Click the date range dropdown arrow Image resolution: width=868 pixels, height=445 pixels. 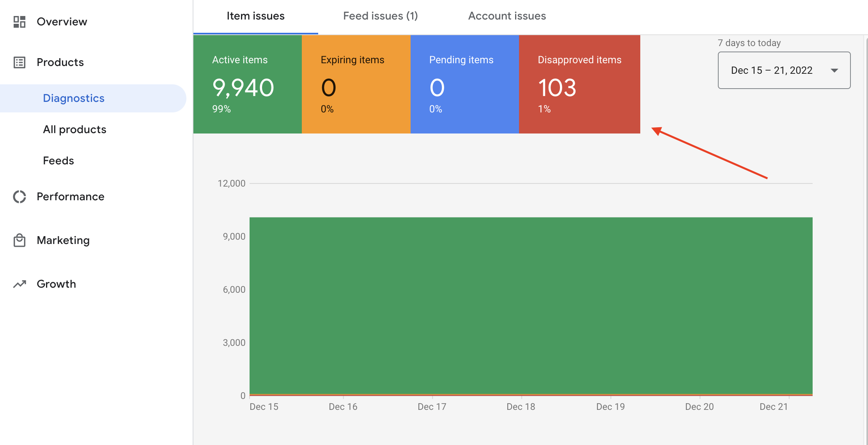[834, 71]
